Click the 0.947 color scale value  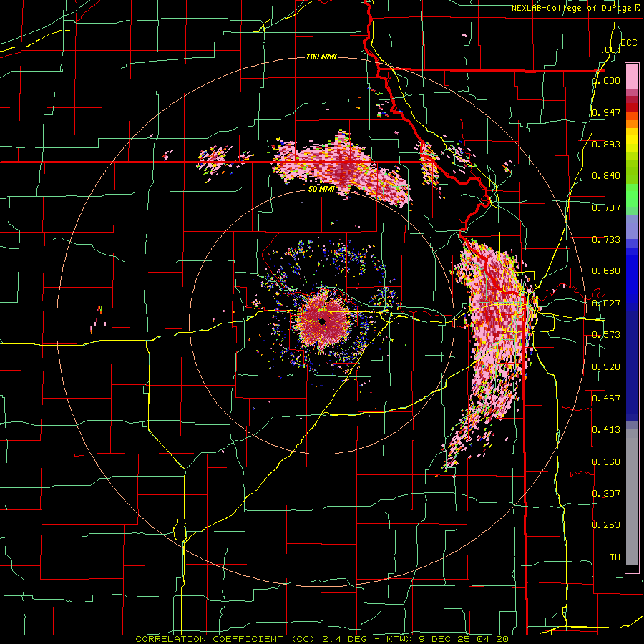[x=606, y=112]
